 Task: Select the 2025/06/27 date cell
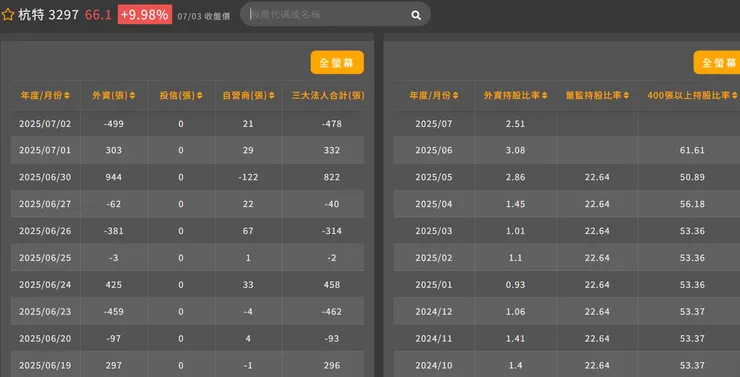pyautogui.click(x=45, y=204)
